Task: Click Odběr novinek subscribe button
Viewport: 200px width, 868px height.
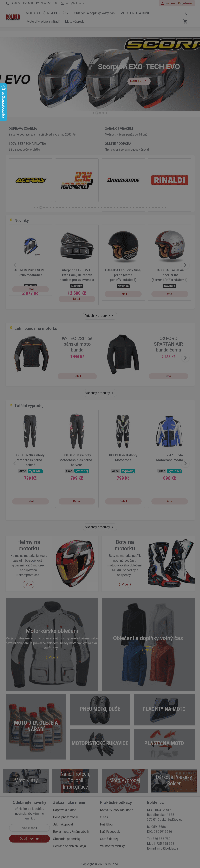Action: pos(30,839)
